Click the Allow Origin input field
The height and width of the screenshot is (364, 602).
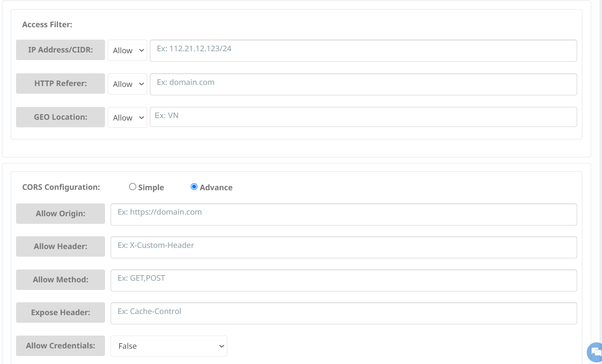coord(343,214)
